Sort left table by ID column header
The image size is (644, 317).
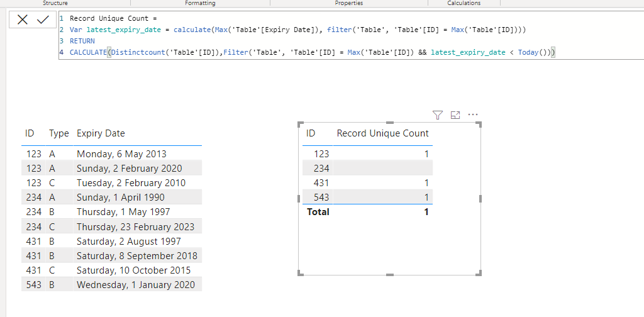pyautogui.click(x=29, y=133)
